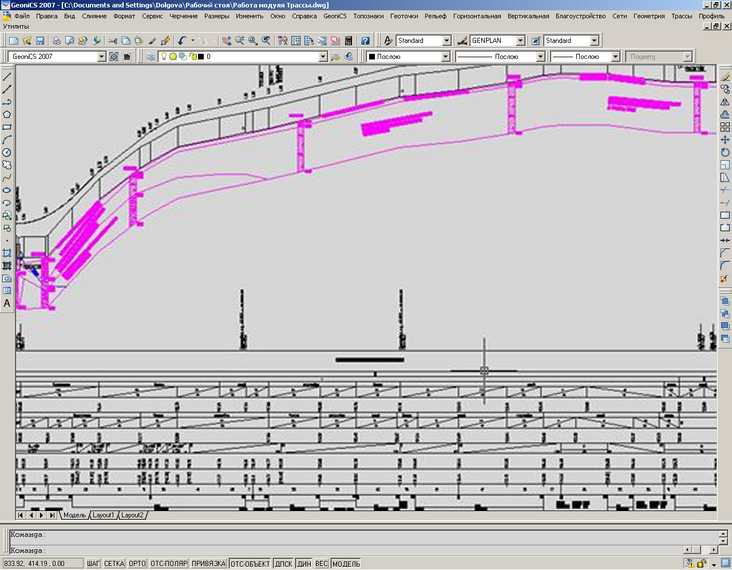Expand the layer list dropdown showing 0
732x570 pixels.
(x=323, y=56)
